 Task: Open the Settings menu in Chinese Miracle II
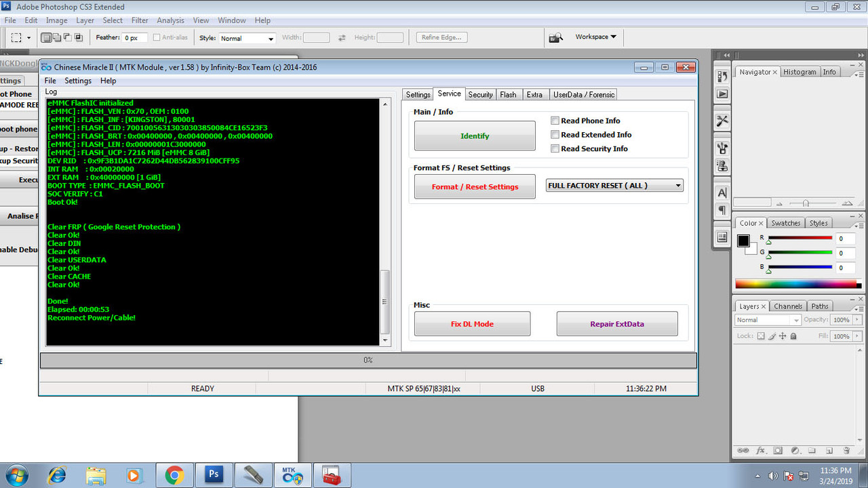click(x=78, y=81)
